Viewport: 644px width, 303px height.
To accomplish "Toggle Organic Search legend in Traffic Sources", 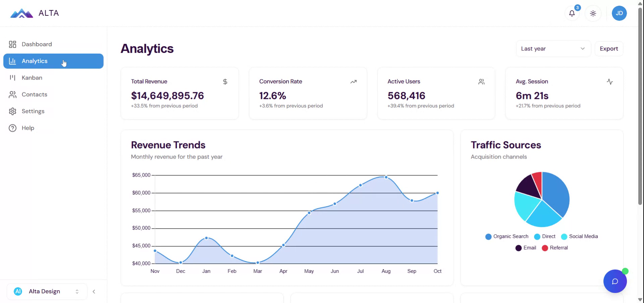I will [507, 236].
